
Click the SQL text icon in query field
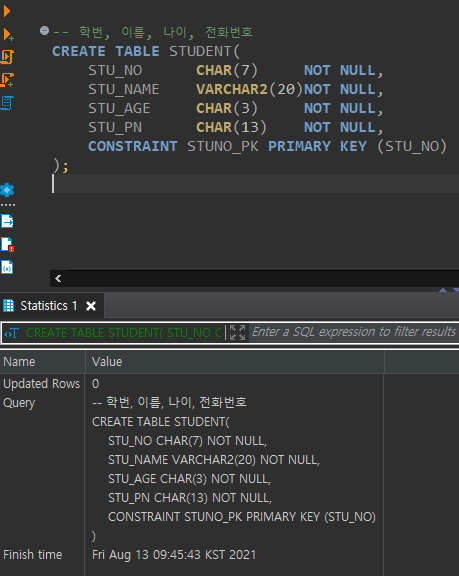(x=11, y=333)
